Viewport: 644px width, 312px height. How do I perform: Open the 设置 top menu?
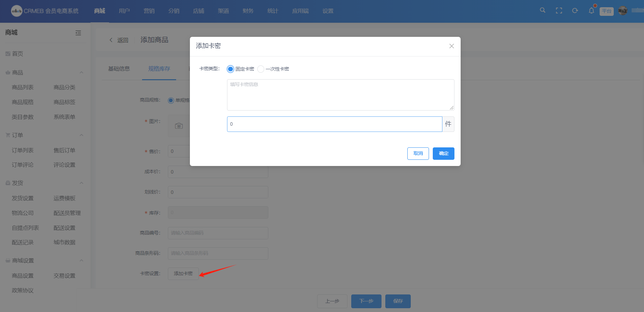tap(328, 11)
